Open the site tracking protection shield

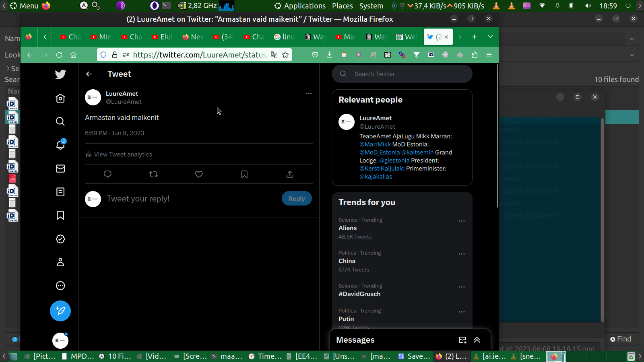(x=103, y=55)
